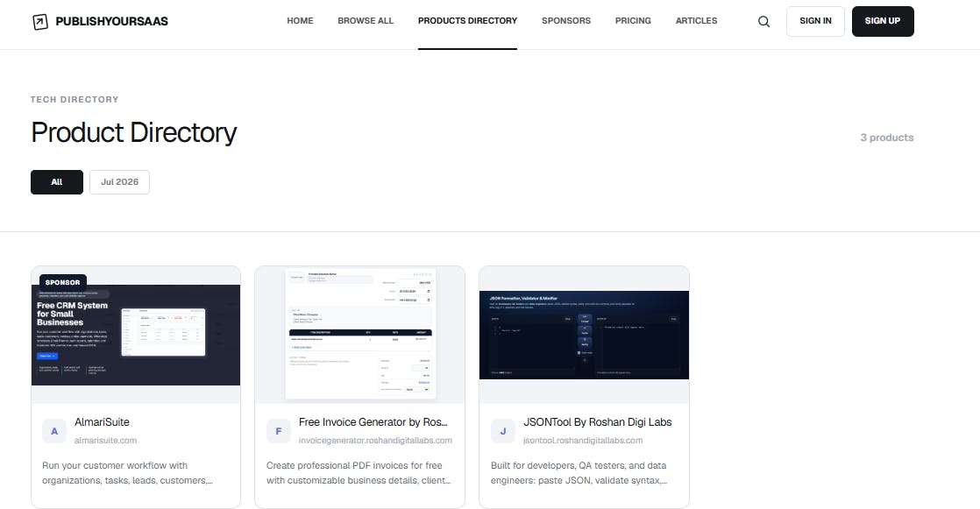
Task: Open the PRICING nav item
Action: pos(633,21)
